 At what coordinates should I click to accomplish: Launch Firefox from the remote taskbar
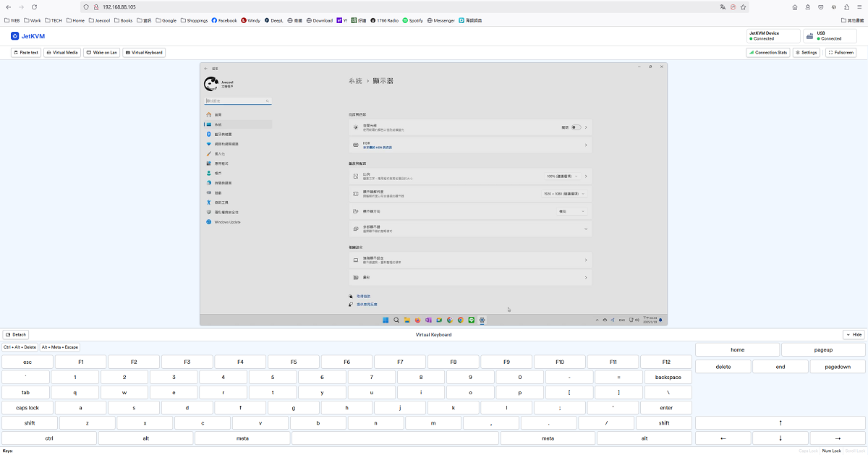click(417, 320)
